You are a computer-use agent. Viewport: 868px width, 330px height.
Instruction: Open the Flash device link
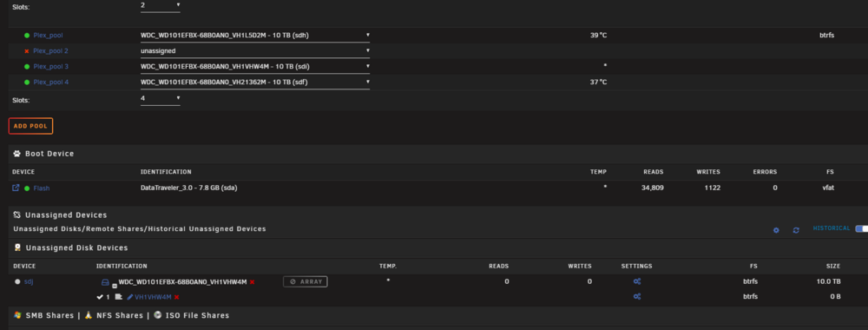pos(42,188)
